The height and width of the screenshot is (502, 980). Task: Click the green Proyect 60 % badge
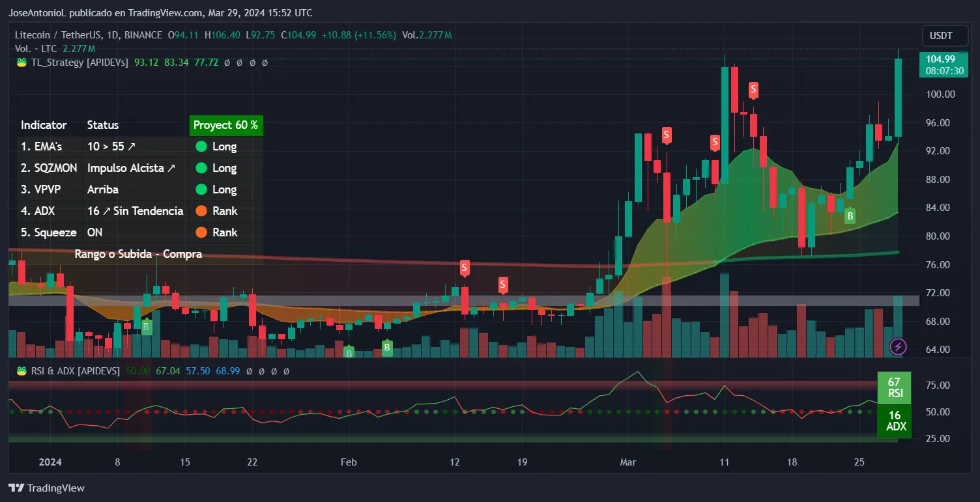225,125
